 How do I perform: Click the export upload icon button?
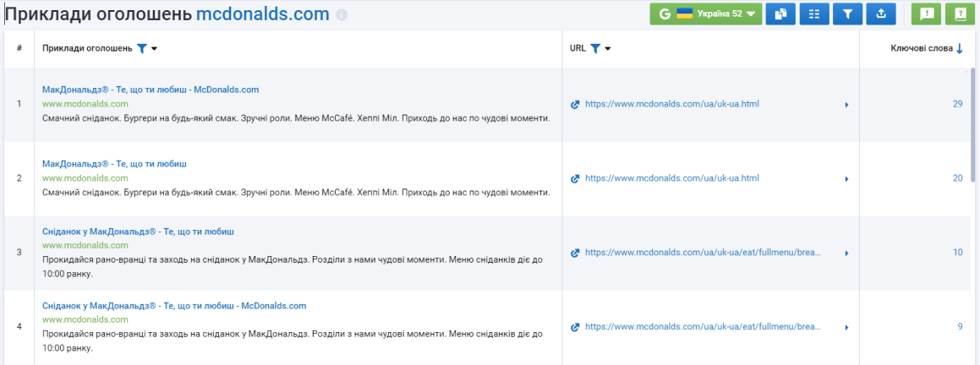click(x=881, y=14)
